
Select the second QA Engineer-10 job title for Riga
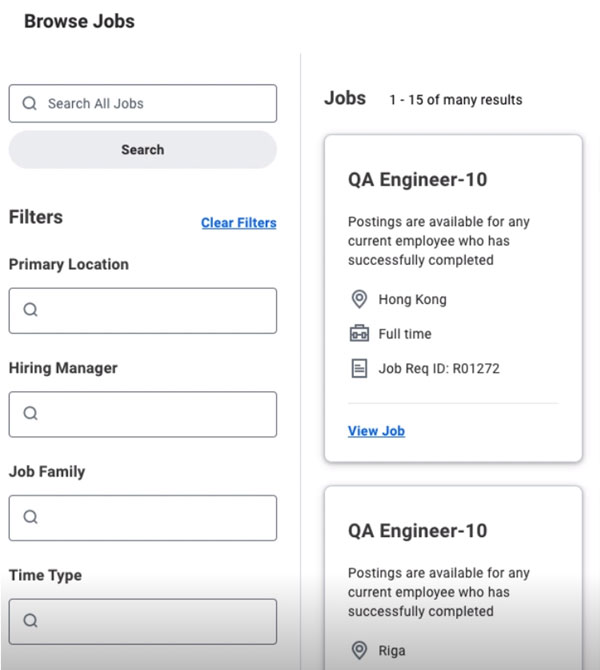[418, 531]
